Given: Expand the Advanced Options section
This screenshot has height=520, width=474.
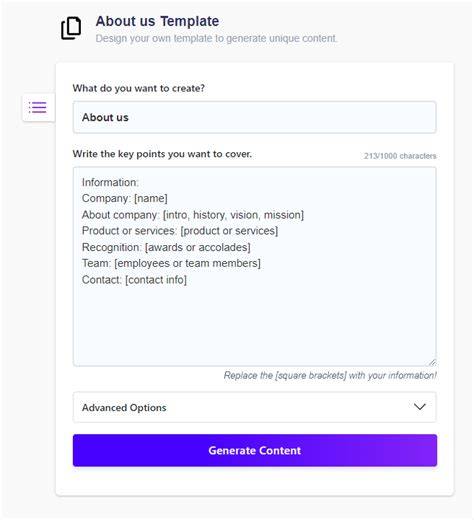Looking at the screenshot, I should [x=254, y=407].
